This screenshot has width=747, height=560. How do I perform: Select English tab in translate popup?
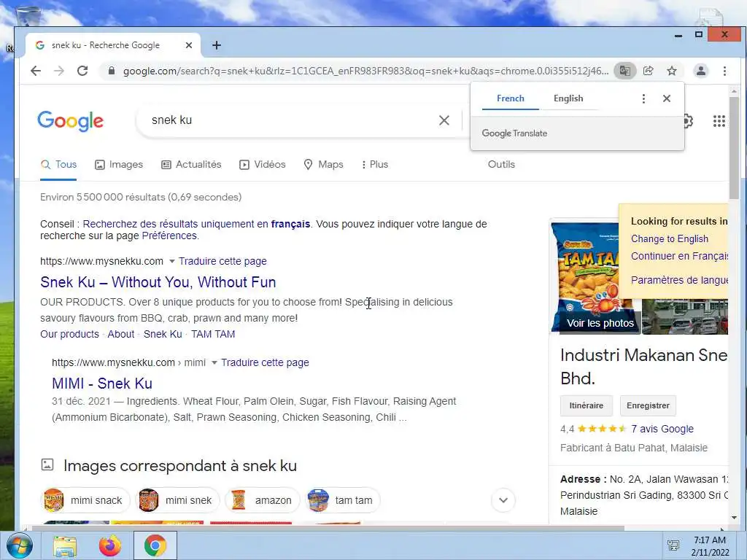pyautogui.click(x=568, y=98)
